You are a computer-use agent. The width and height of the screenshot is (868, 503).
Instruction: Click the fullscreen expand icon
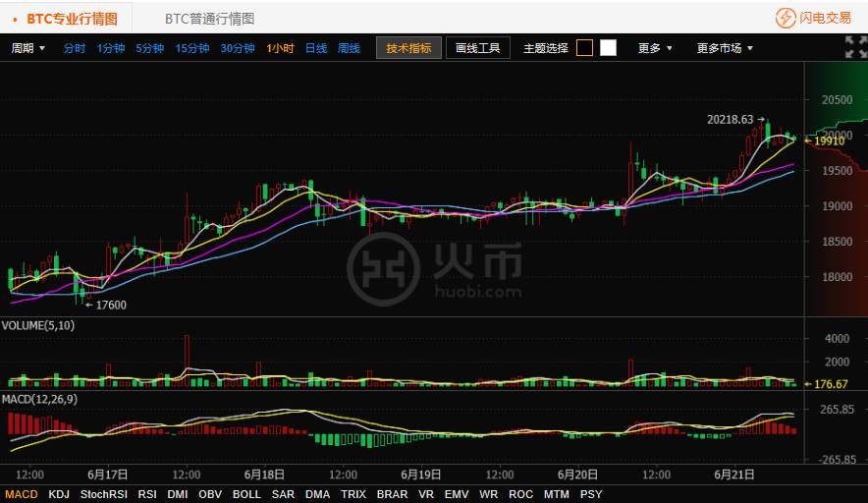click(x=855, y=47)
